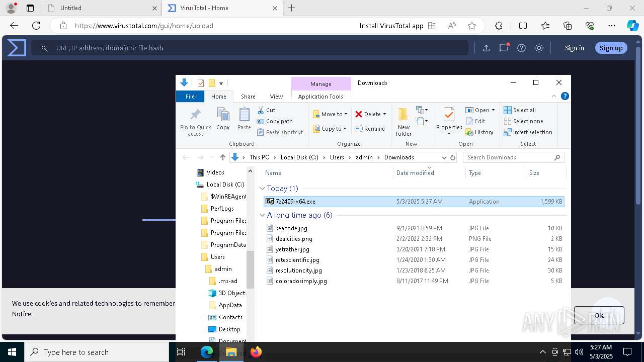
Task: Click Paste shortcut in ribbon
Action: (280, 132)
